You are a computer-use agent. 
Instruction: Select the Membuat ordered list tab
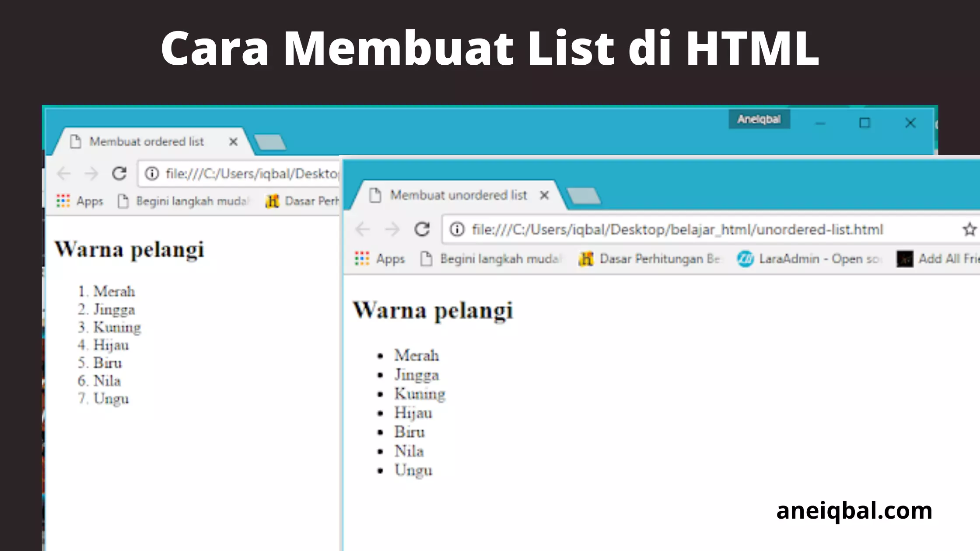point(152,142)
